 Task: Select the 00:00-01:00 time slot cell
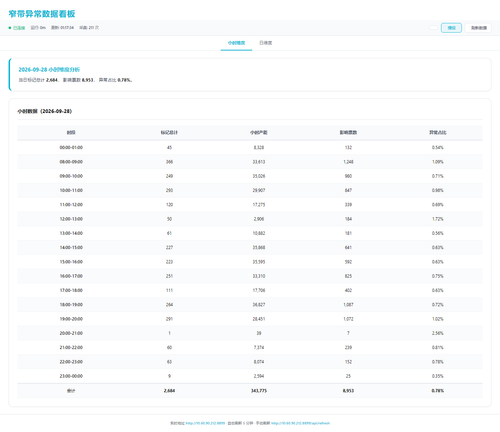[71, 147]
